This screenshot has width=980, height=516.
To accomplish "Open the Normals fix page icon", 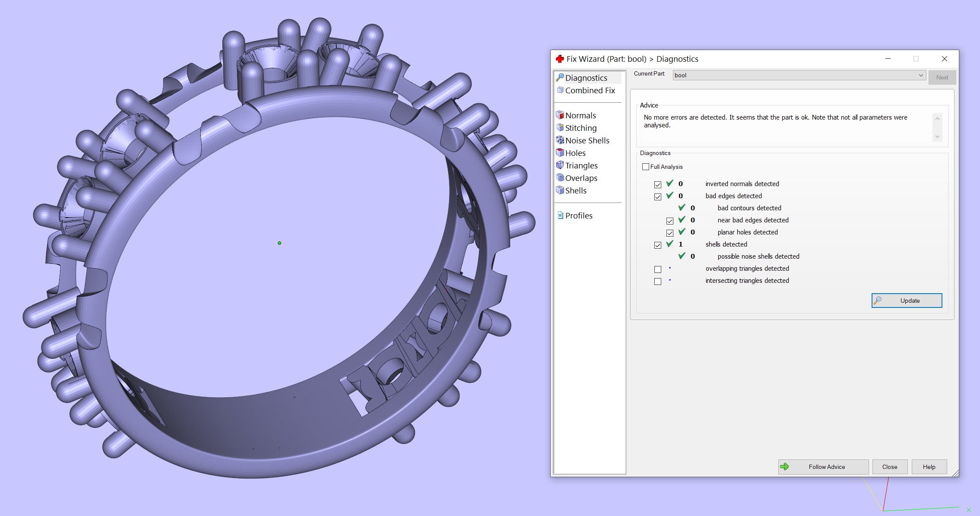I will pos(560,115).
